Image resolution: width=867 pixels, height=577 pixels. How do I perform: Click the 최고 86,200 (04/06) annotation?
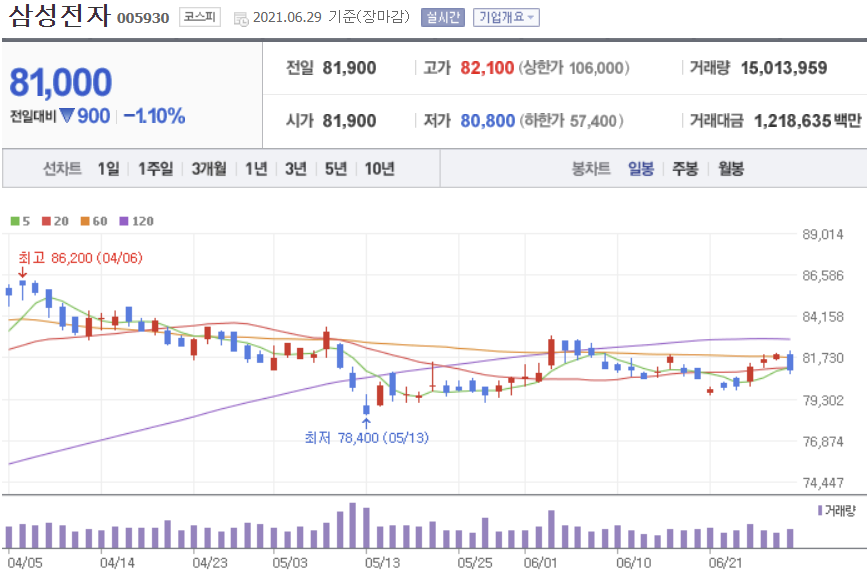tap(80, 258)
